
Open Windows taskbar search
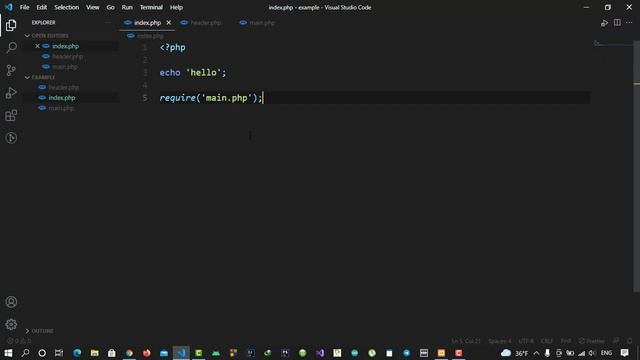pos(25,353)
